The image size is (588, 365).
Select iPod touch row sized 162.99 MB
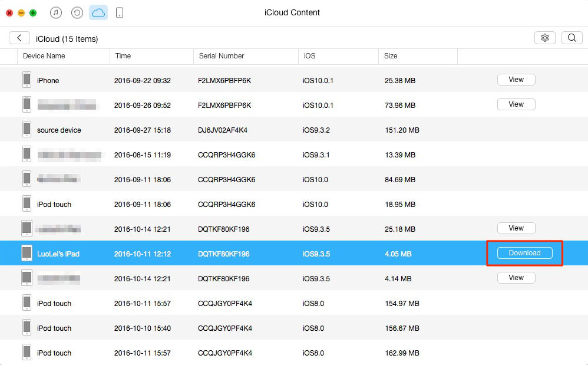(236, 353)
